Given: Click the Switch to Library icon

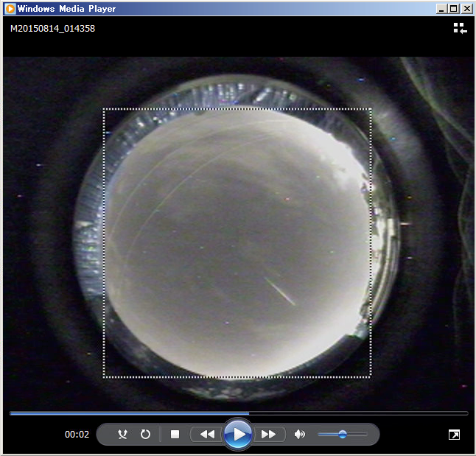Looking at the screenshot, I should tap(460, 29).
